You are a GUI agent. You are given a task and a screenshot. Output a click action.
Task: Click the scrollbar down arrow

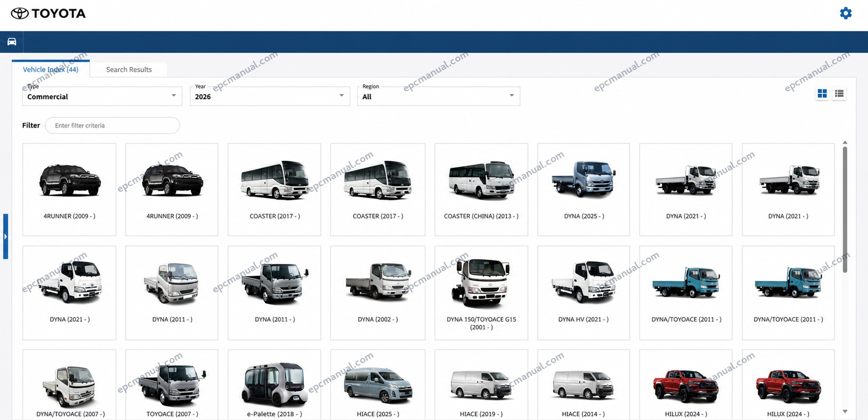(x=845, y=411)
